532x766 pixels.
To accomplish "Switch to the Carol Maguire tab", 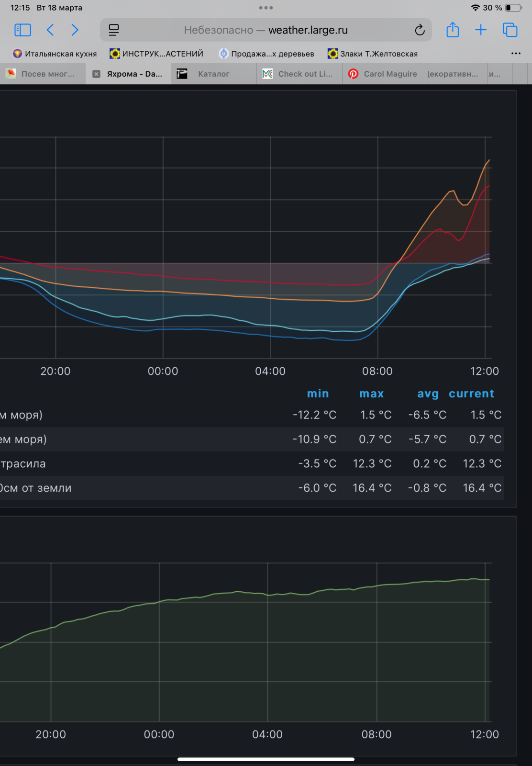I will pos(390,74).
